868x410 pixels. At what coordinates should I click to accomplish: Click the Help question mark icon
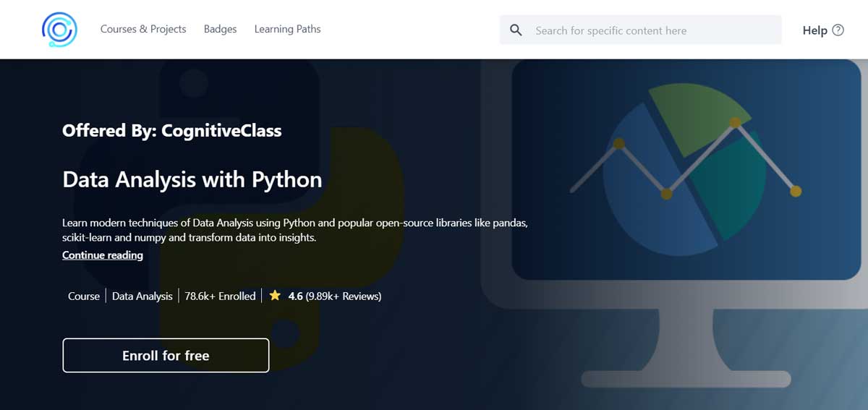point(838,30)
